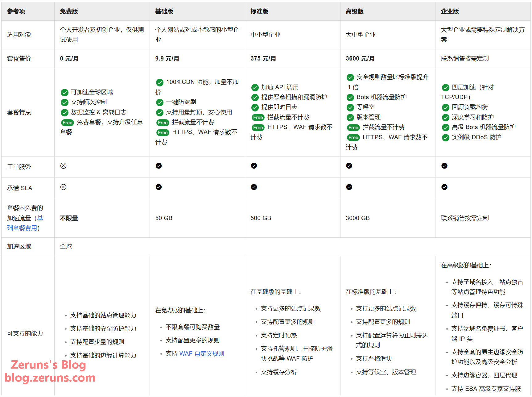Click the black check for 工单服务 in 基础版
The image size is (532, 397).
159,166
